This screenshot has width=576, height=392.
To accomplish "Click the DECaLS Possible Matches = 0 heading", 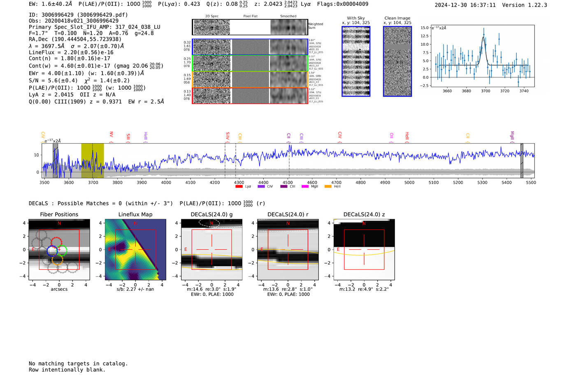I will 101,203.
